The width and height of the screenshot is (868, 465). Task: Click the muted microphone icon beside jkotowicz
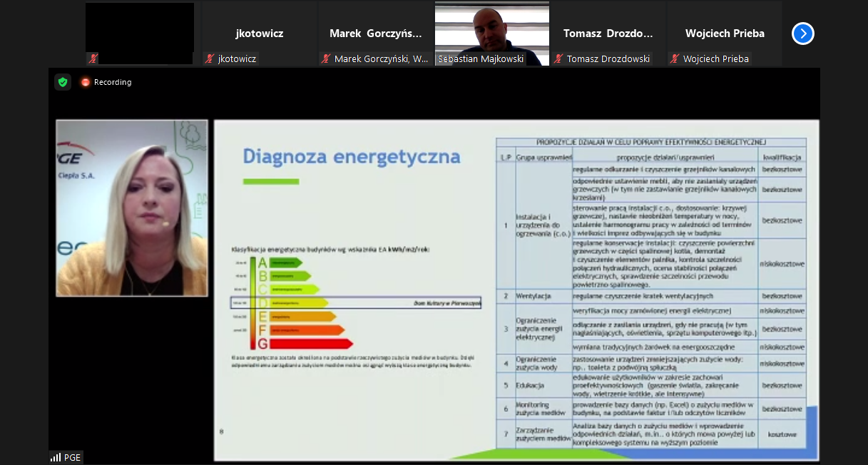click(x=210, y=59)
